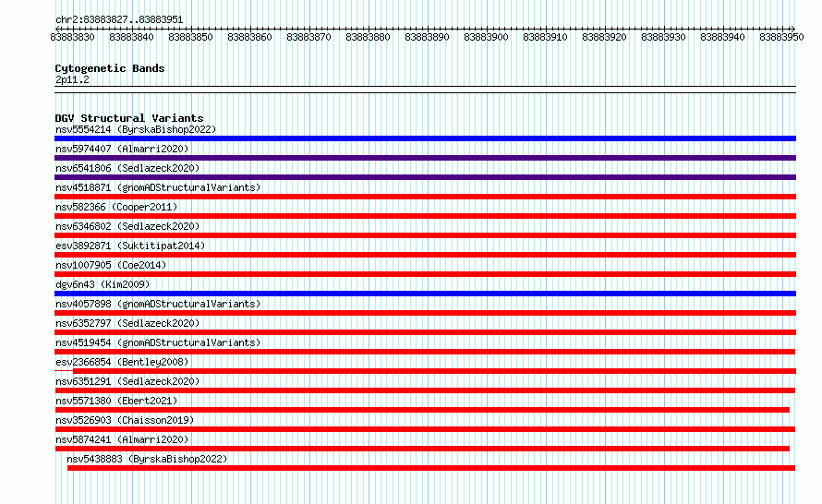
Task: Open nsv6541806 (Sedlazeck2020) variant link
Action: pyautogui.click(x=127, y=168)
